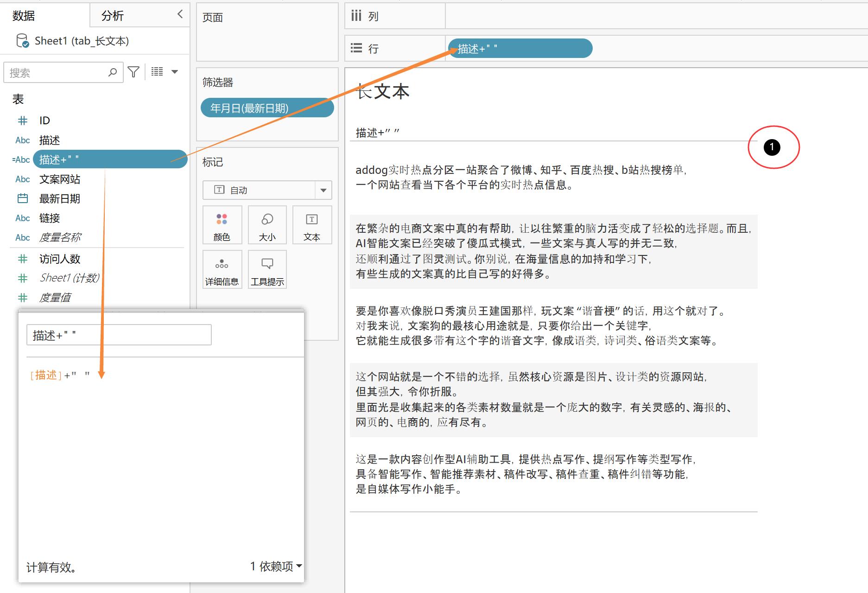Click the calendar date icon beside 最新日期
Image resolution: width=868 pixels, height=593 pixels.
coord(23,198)
